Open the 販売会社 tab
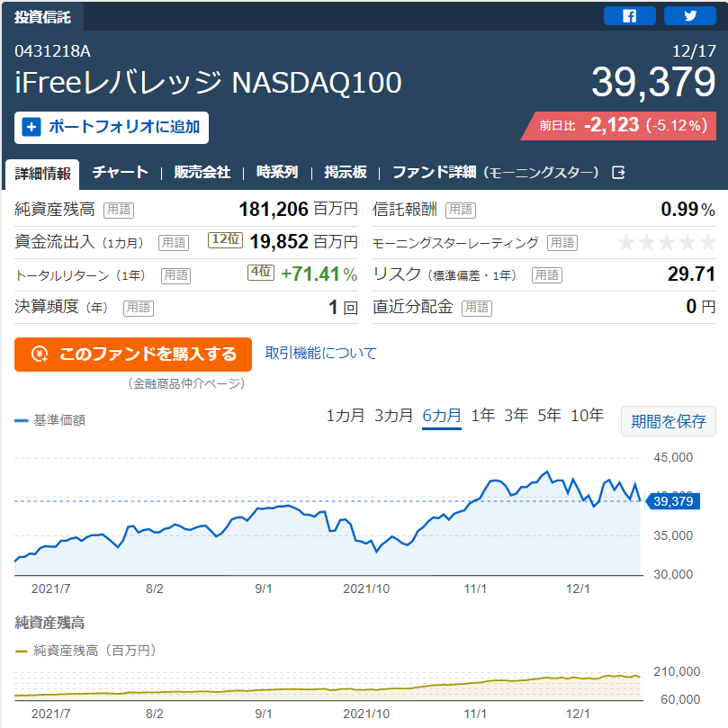 (x=202, y=172)
